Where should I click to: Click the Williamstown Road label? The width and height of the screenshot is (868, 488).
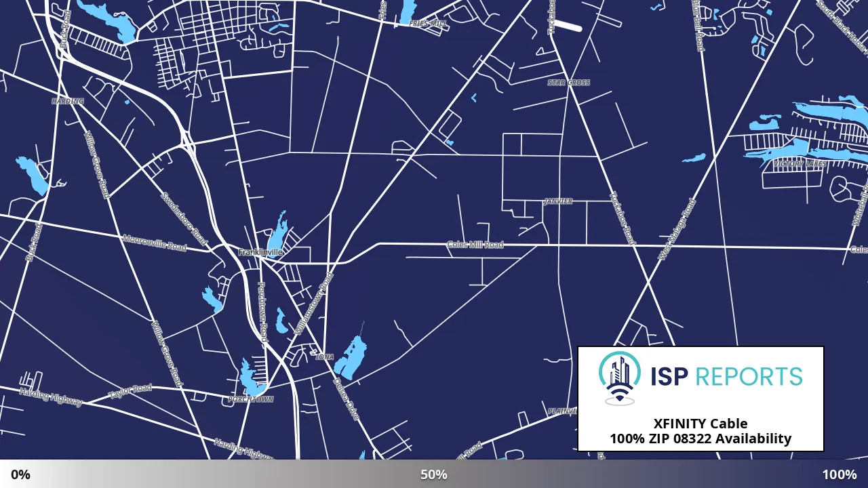click(x=314, y=304)
